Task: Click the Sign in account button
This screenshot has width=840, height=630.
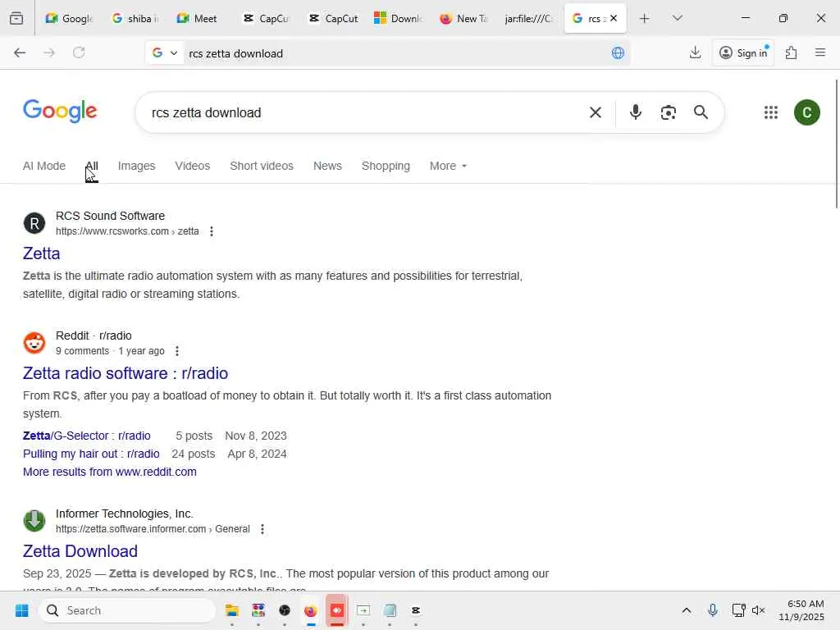Action: 743,52
